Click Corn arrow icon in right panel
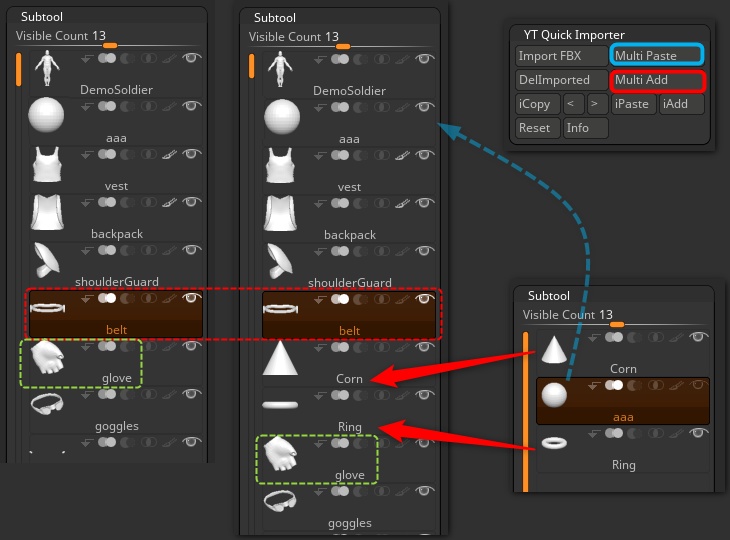 coord(594,338)
